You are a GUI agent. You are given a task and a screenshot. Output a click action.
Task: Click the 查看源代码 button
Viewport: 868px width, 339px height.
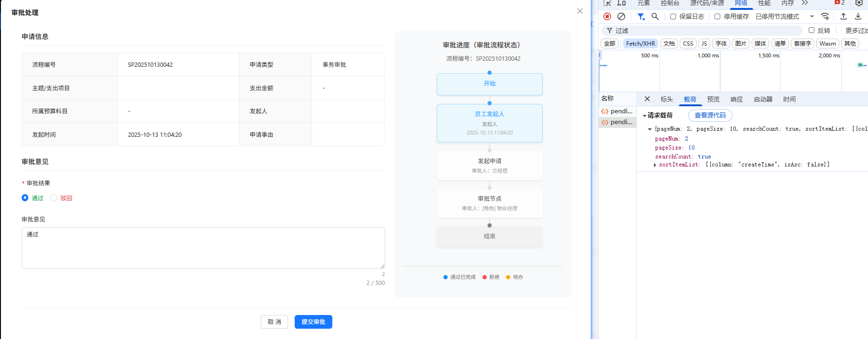coord(710,115)
